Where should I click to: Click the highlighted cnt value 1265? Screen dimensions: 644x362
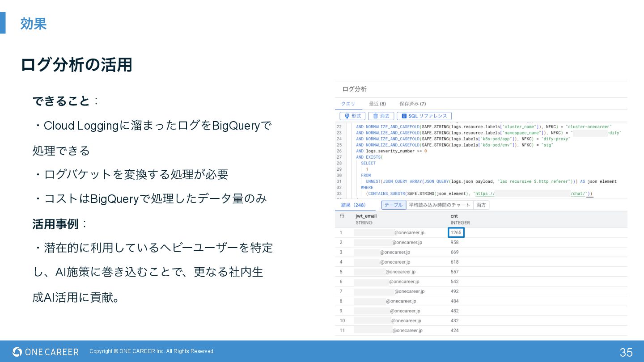pos(456,232)
